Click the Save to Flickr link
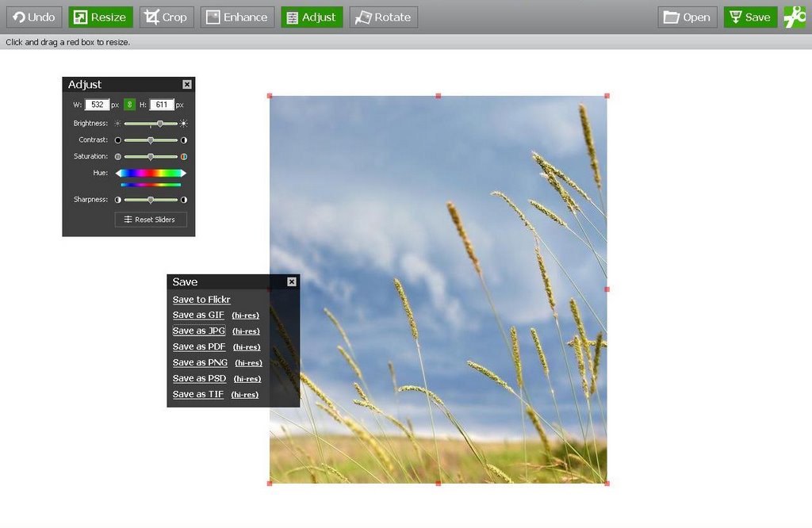812x528 pixels. [201, 299]
